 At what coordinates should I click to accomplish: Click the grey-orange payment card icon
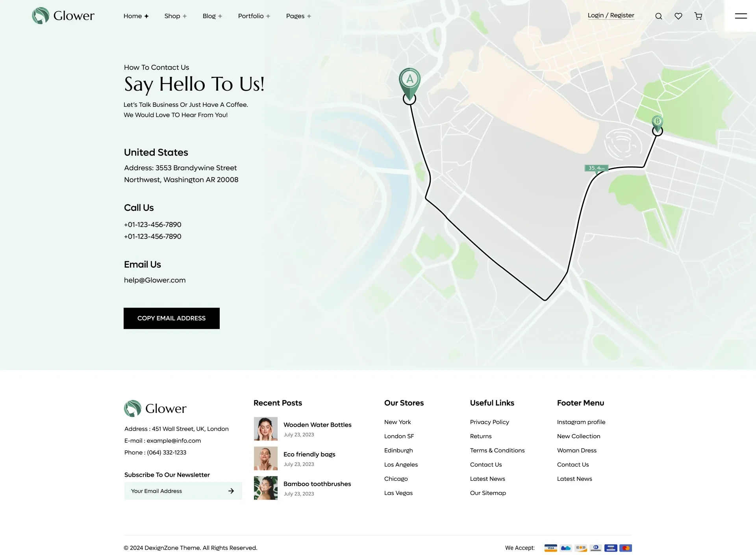tap(581, 548)
